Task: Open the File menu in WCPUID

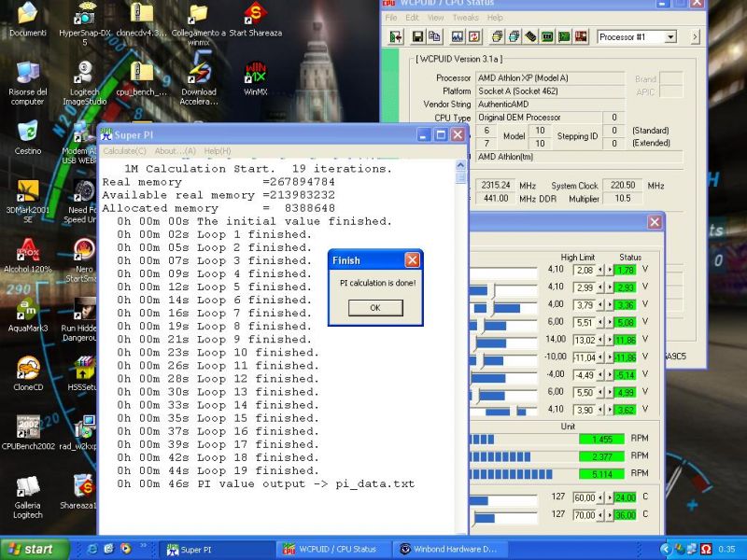Action: point(391,18)
